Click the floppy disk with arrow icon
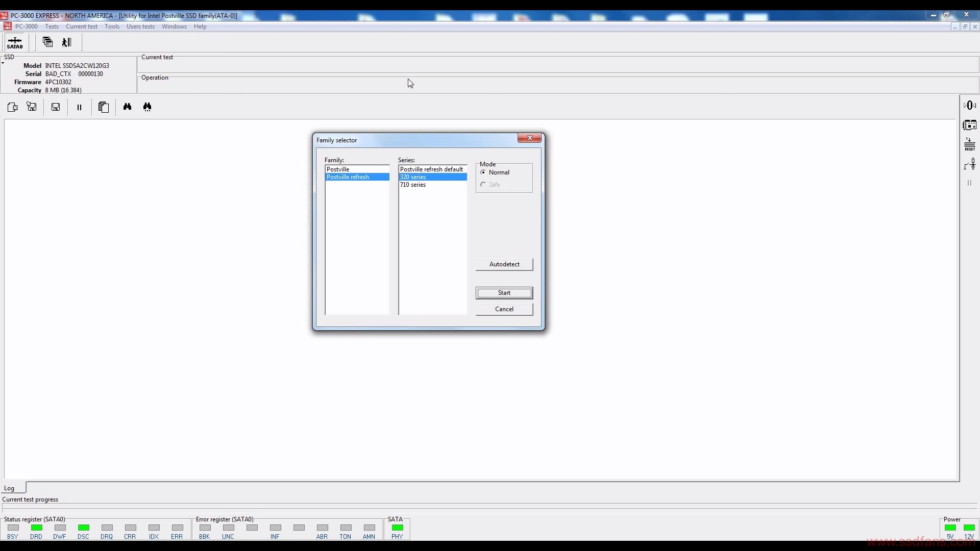 pyautogui.click(x=32, y=107)
